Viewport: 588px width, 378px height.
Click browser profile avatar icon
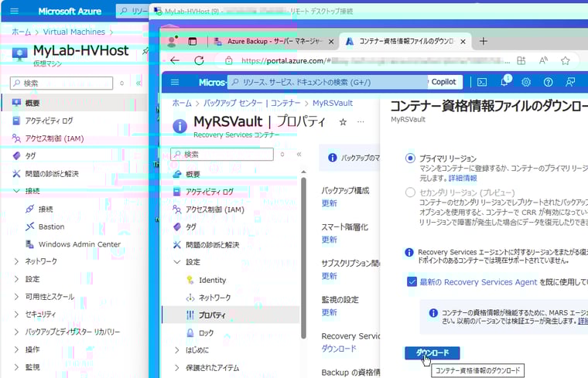172,41
